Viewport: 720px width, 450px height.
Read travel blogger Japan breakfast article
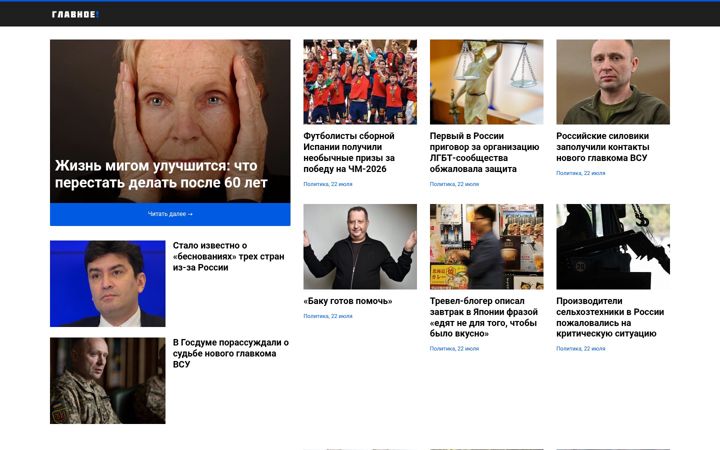point(484,317)
